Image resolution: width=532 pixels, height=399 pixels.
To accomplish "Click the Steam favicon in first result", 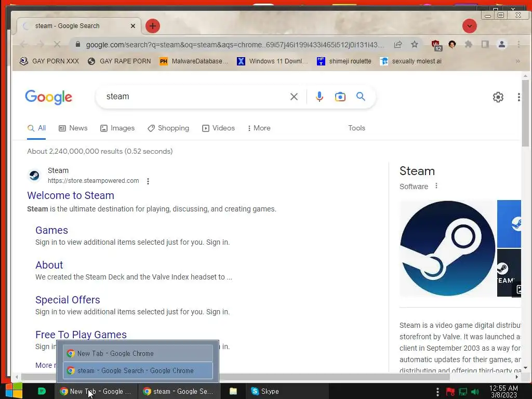I will 34,176.
